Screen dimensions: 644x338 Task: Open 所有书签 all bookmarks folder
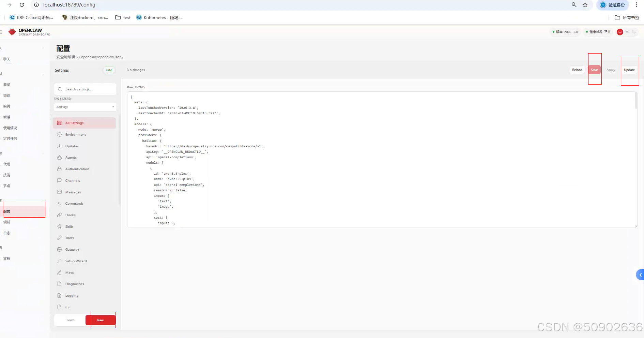point(627,17)
